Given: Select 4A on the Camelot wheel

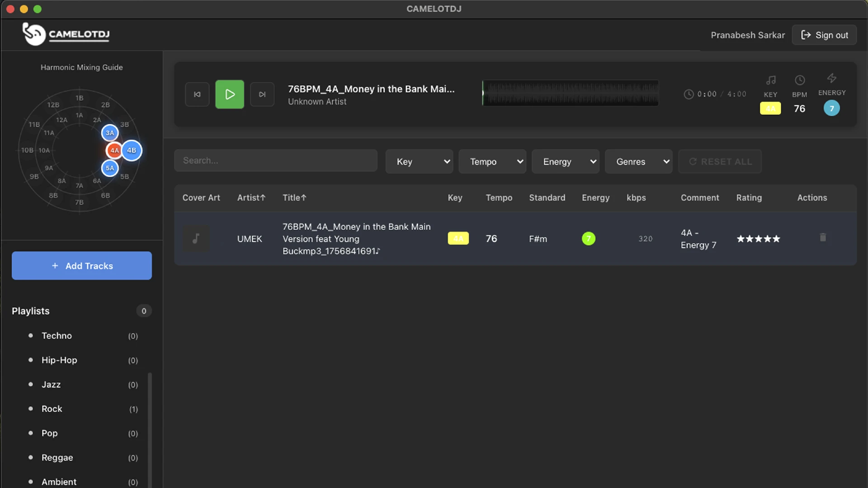Looking at the screenshot, I should (x=114, y=150).
